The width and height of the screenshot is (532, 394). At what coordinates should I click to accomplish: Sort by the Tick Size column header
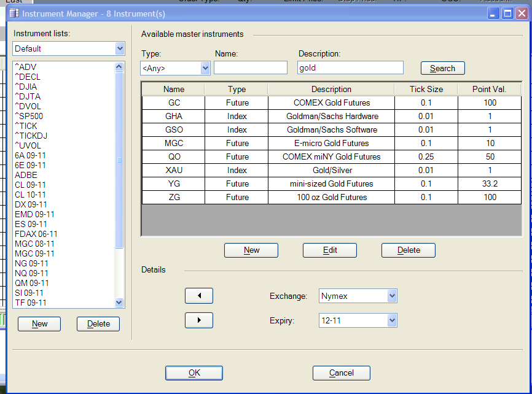pyautogui.click(x=426, y=89)
